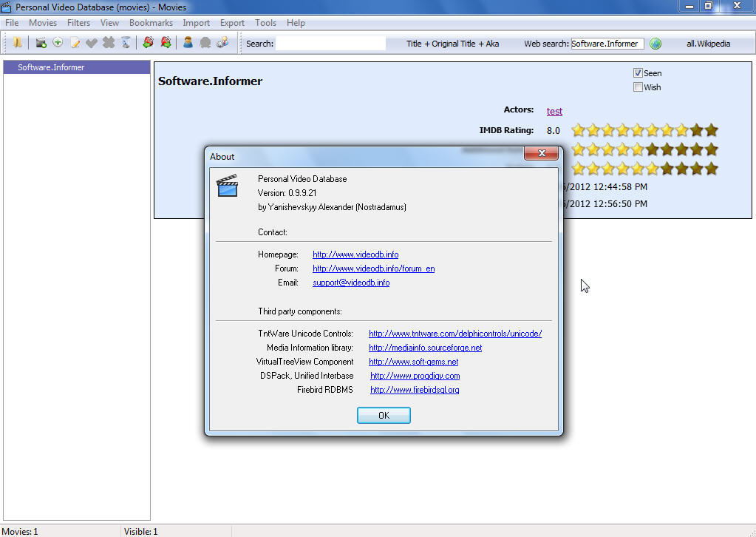
Task: Toggle the Seen flag back on
Action: click(x=638, y=72)
